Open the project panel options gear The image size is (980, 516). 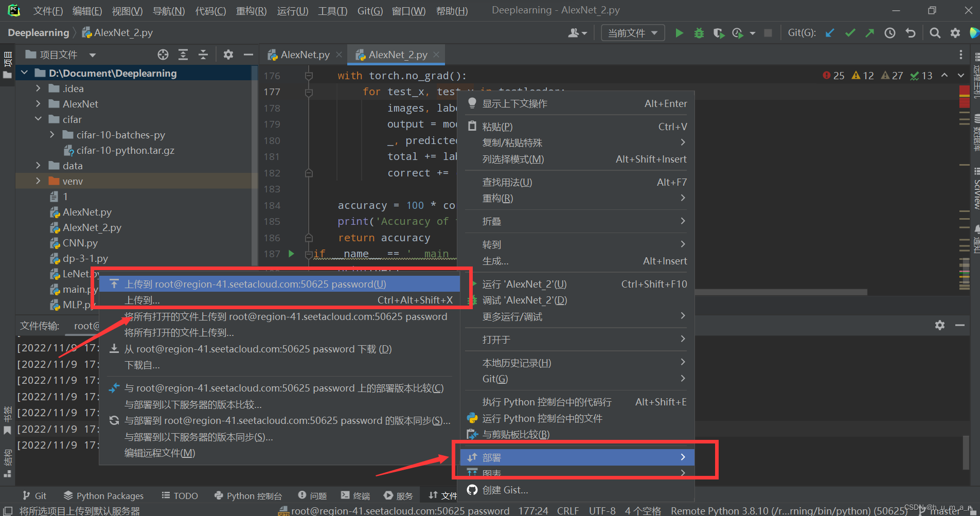coord(228,55)
